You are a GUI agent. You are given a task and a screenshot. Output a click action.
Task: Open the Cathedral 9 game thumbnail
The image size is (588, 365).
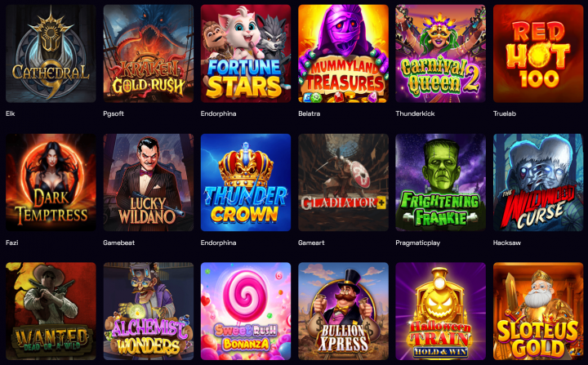pos(51,54)
